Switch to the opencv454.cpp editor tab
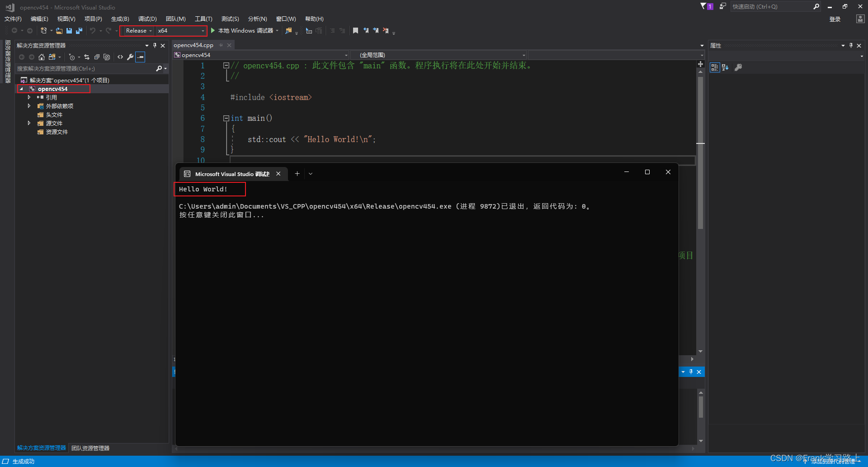This screenshot has width=868, height=467. (x=193, y=45)
